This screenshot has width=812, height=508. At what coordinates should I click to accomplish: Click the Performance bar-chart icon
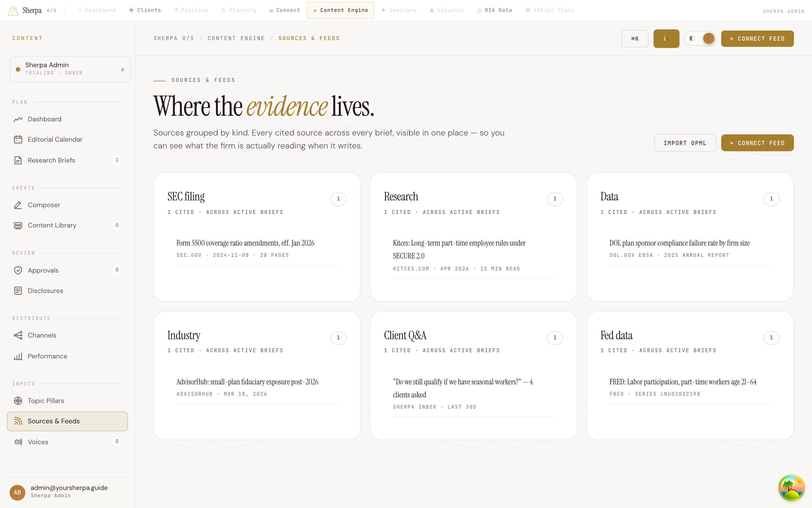click(18, 356)
